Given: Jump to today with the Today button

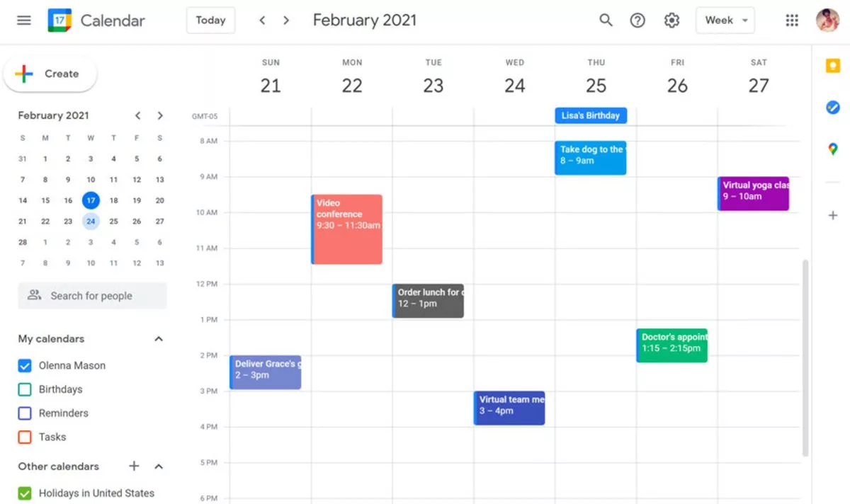Looking at the screenshot, I should pos(210,21).
